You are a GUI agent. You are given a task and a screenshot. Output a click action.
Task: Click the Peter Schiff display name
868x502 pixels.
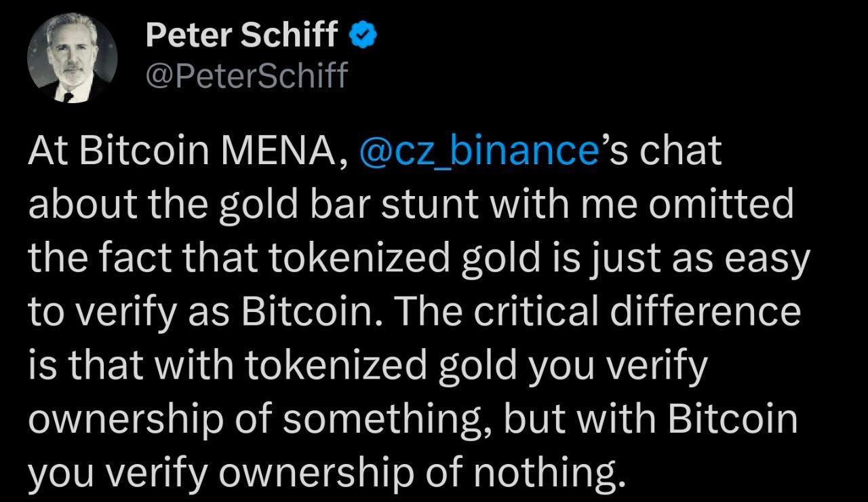(x=241, y=35)
